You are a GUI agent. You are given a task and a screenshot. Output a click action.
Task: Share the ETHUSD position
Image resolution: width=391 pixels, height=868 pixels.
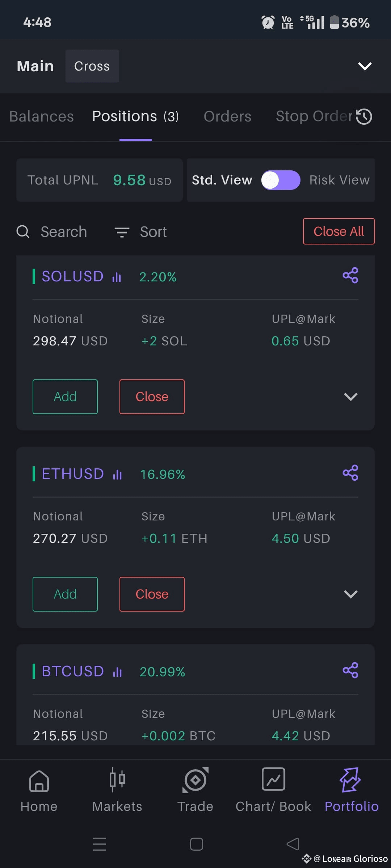(x=350, y=473)
